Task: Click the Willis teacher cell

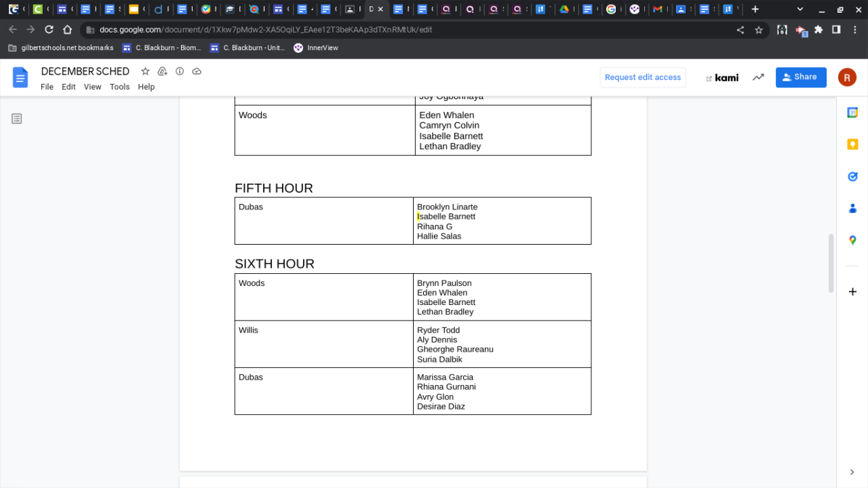Action: (x=324, y=344)
